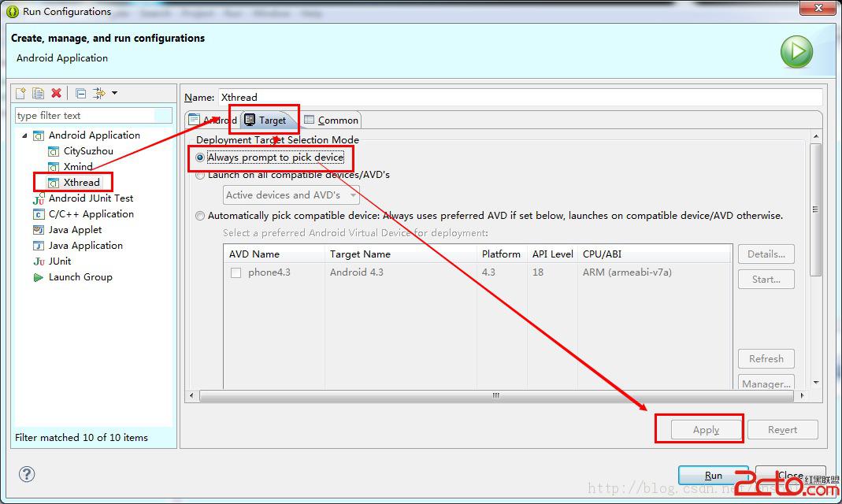Open the help question mark icon
Screen dimensions: 842x504
tap(27, 474)
